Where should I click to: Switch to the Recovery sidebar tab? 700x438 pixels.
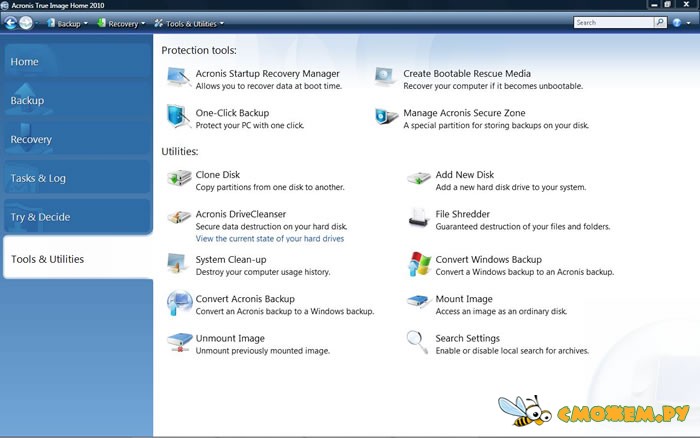click(x=78, y=139)
